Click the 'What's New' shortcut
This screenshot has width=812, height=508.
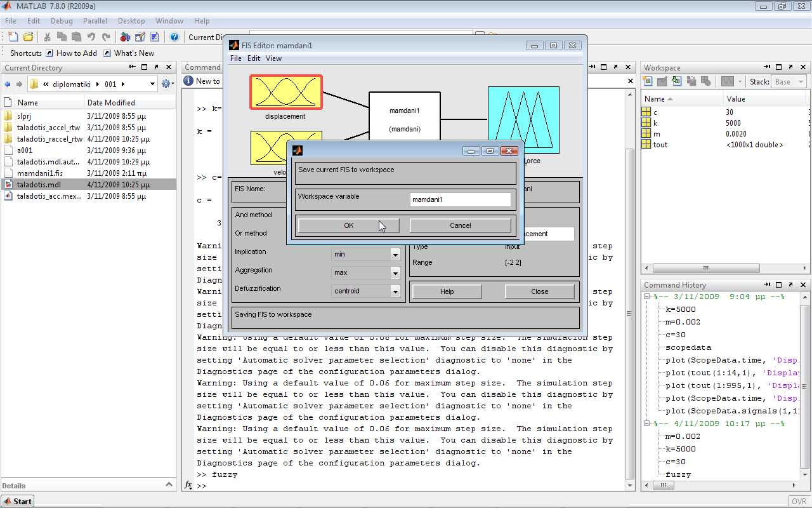tap(128, 53)
